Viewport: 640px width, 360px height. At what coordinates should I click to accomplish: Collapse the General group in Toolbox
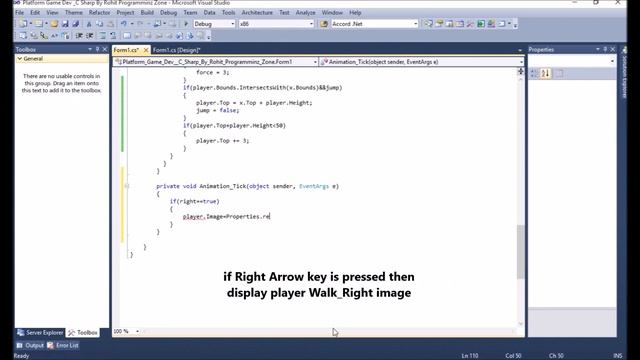tap(19, 59)
